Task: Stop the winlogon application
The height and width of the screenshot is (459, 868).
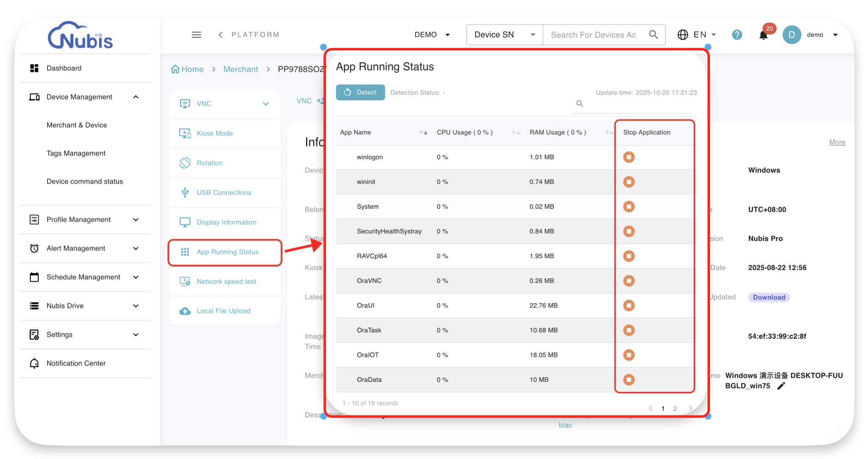Action: point(629,157)
